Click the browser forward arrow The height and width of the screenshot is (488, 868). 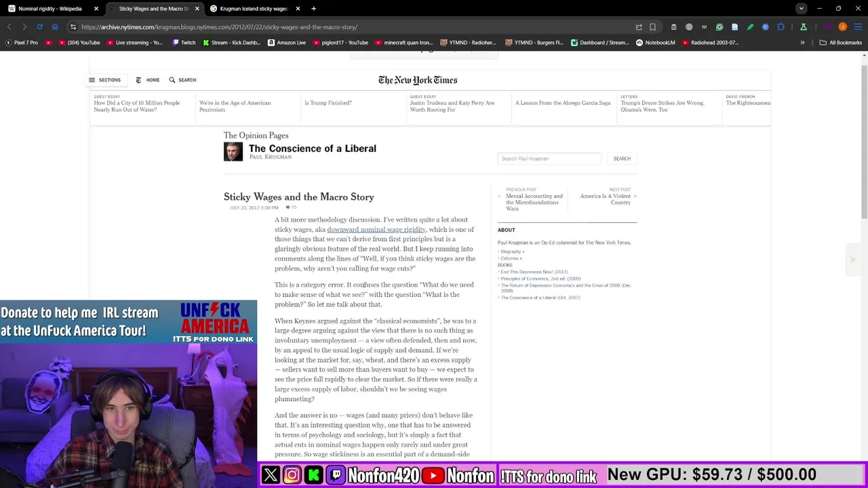coord(24,27)
